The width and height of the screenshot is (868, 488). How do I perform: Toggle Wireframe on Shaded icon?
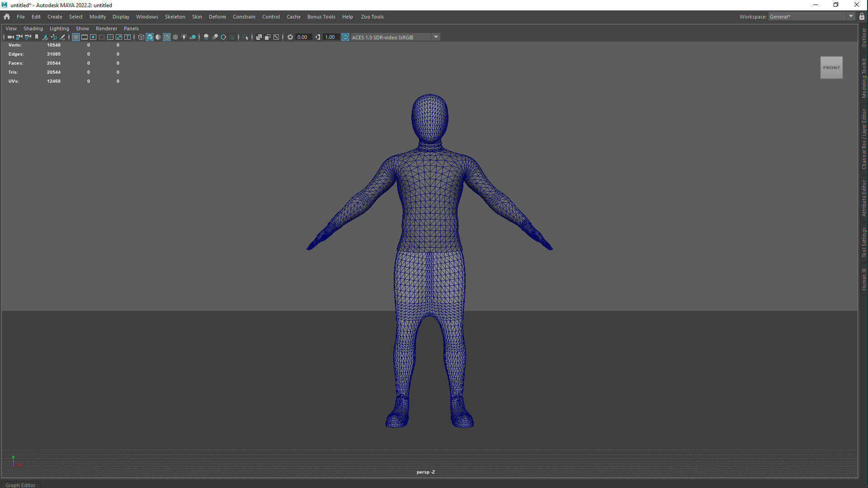[x=167, y=37]
